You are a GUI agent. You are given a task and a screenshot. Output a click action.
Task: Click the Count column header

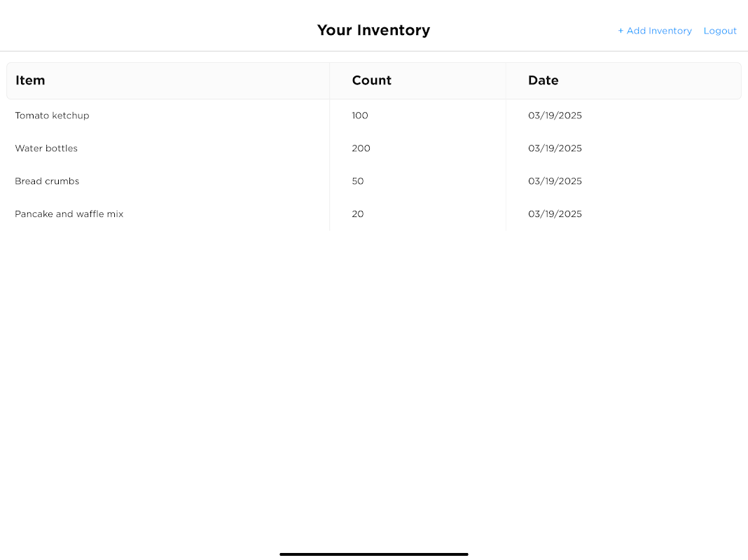click(371, 80)
